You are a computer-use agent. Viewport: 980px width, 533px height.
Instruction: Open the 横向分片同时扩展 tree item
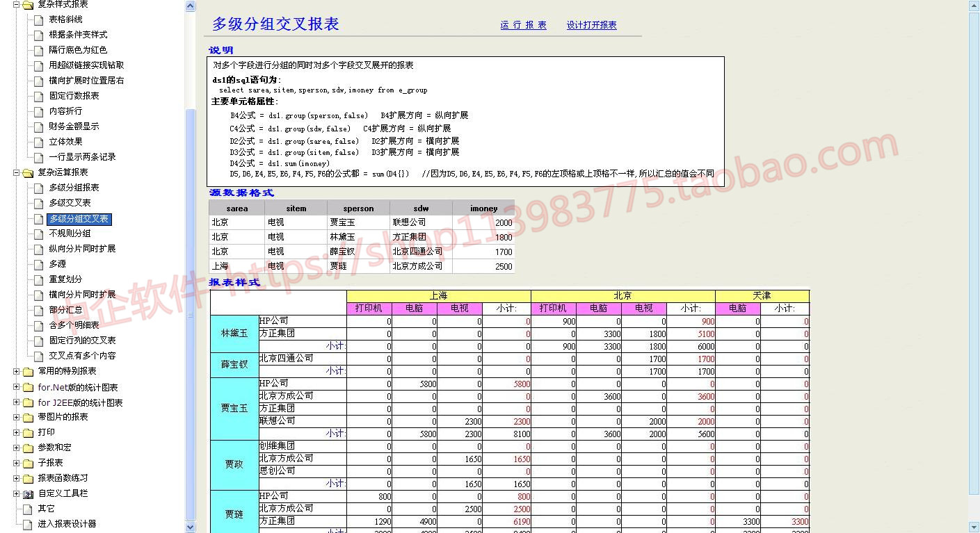(x=82, y=295)
